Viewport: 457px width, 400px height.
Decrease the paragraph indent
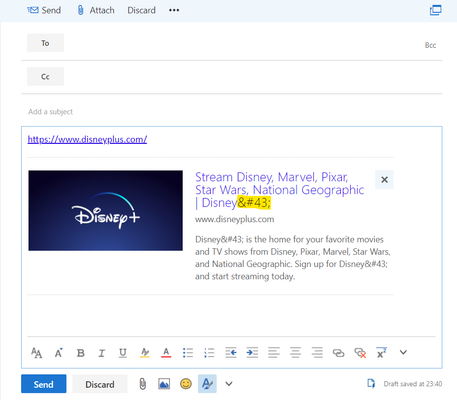[231, 353]
